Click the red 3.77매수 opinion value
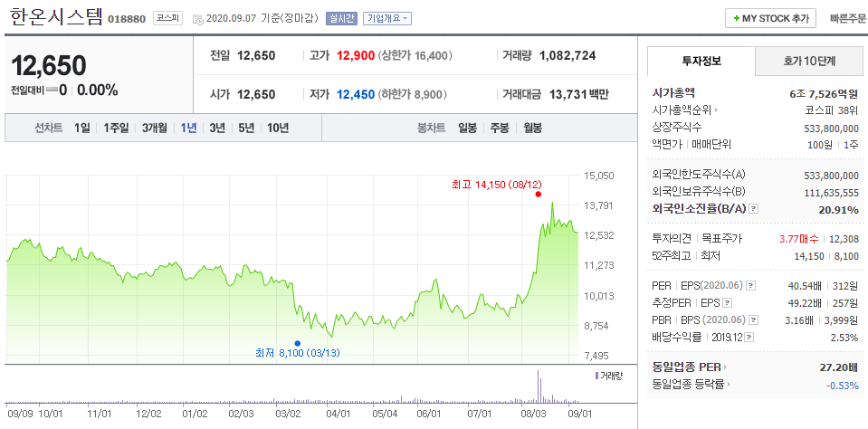Screen dimensions: 868x429 (799, 239)
